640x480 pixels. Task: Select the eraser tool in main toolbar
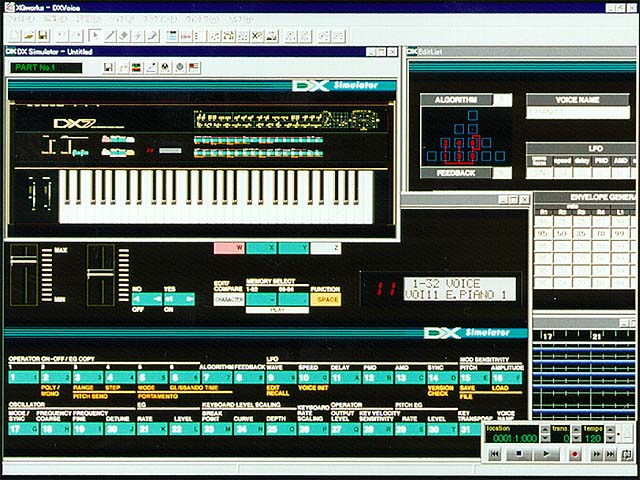(x=124, y=36)
